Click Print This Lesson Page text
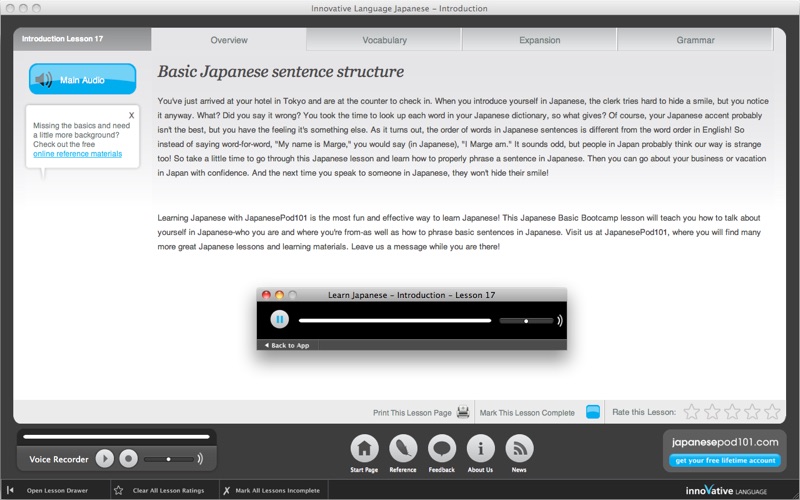 [412, 413]
